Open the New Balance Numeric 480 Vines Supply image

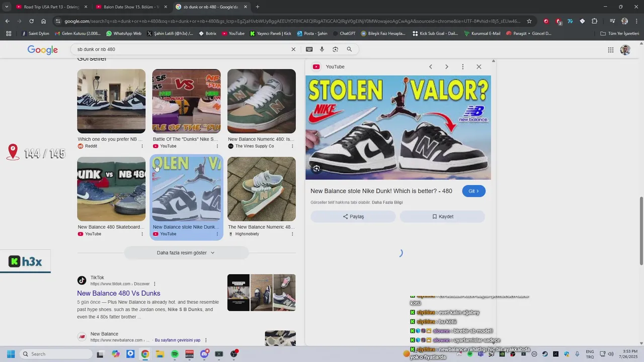click(x=262, y=101)
